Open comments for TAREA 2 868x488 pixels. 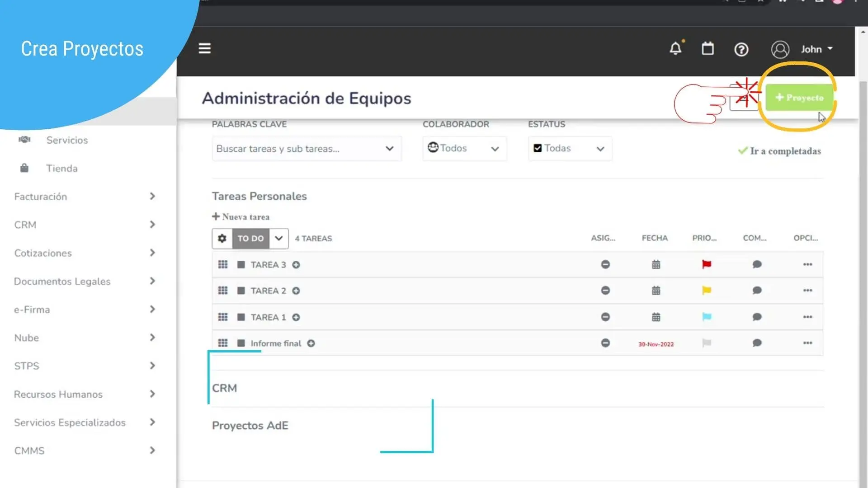[x=757, y=291]
